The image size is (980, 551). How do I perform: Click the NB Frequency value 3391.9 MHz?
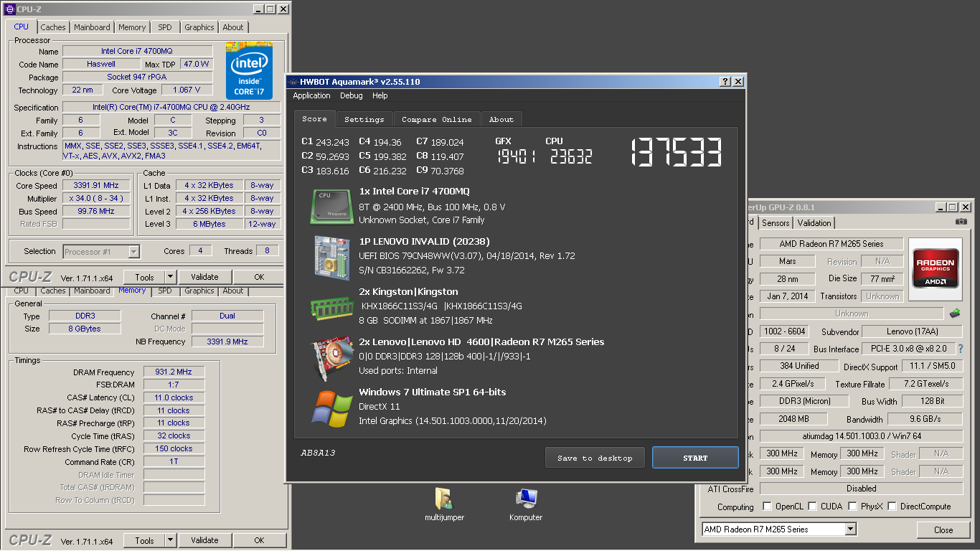[x=227, y=342]
